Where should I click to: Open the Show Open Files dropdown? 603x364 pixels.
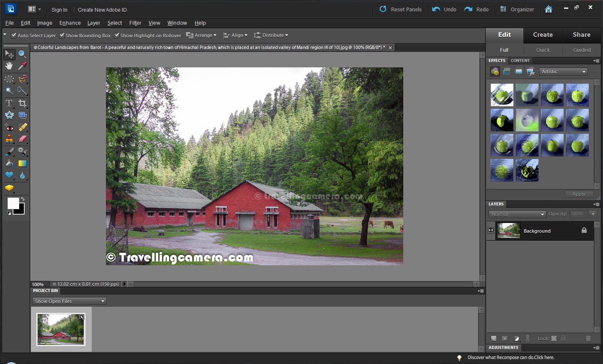[69, 301]
